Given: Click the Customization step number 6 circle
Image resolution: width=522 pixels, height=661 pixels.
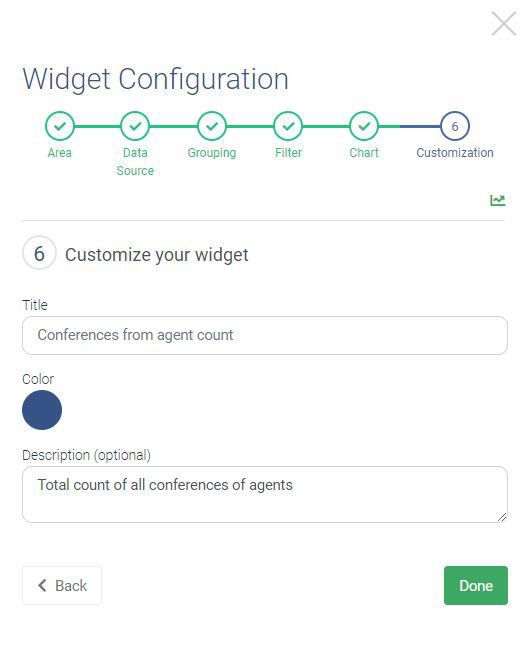Looking at the screenshot, I should [455, 126].
